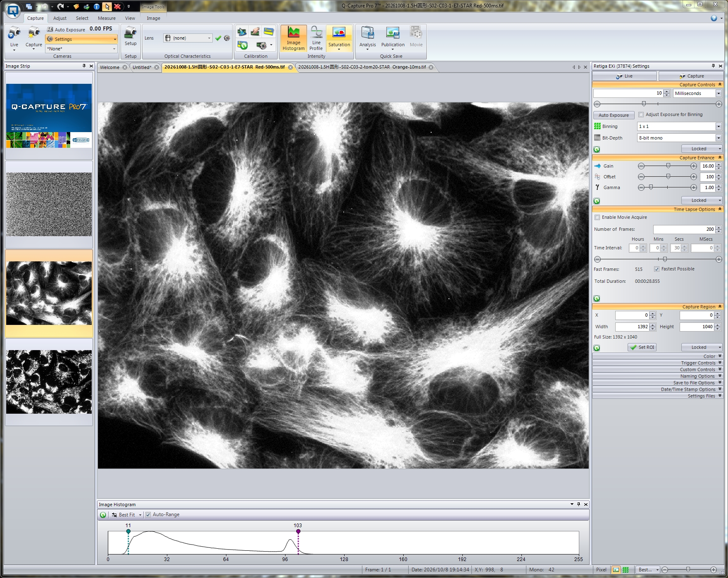Image resolution: width=728 pixels, height=578 pixels.
Task: Reset histogram with green refresh icon
Action: point(103,515)
